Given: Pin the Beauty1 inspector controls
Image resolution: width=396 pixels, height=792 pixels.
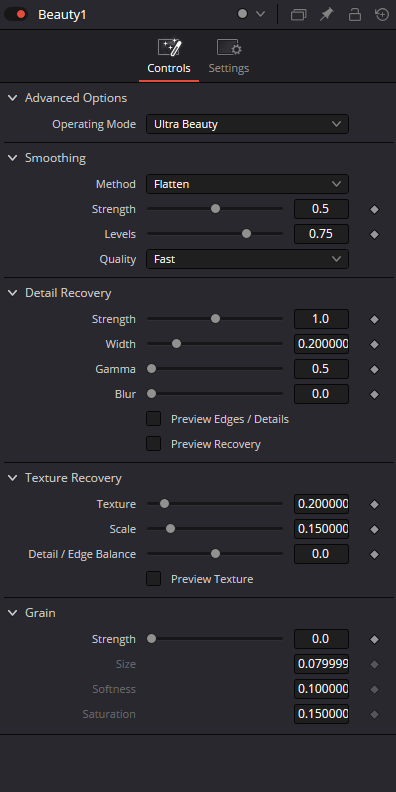Looking at the screenshot, I should [327, 15].
